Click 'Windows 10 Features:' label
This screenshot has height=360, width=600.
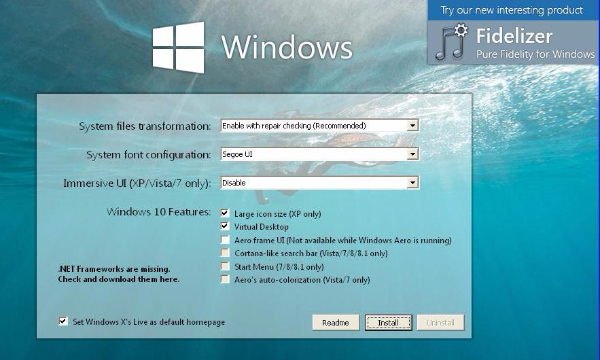click(x=159, y=212)
